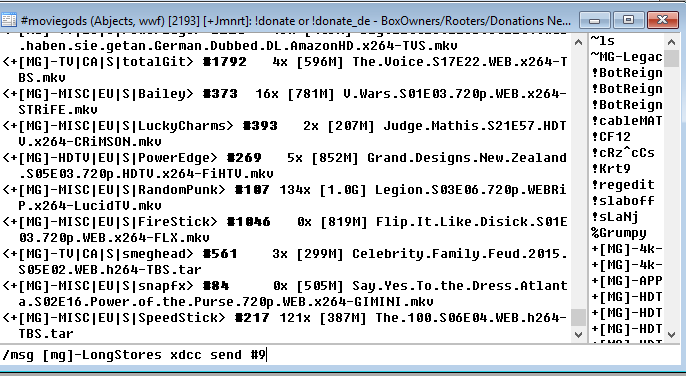
Task: Minimize the #moviegods channel window
Action: pos(594,20)
